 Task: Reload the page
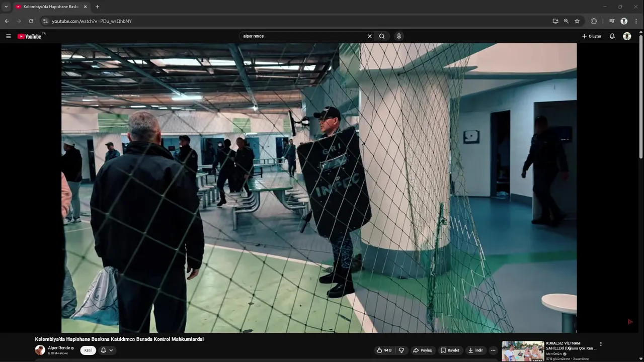click(x=31, y=21)
